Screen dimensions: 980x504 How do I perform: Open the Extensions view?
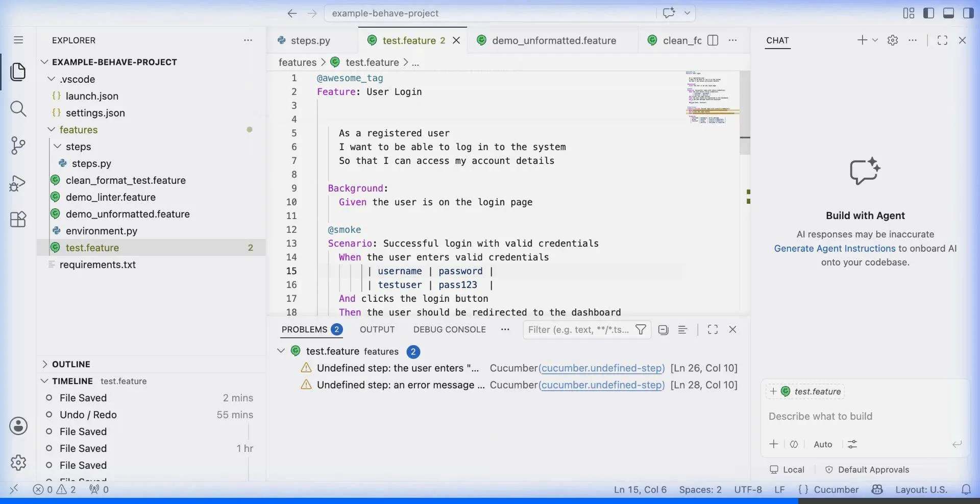tap(18, 220)
